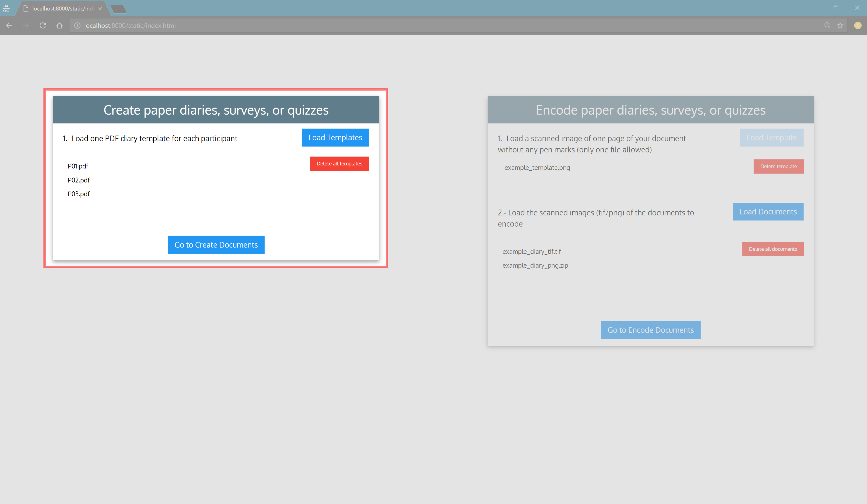Open the yellow profile icon in toolbar
This screenshot has height=504, width=867.
coord(858,25)
